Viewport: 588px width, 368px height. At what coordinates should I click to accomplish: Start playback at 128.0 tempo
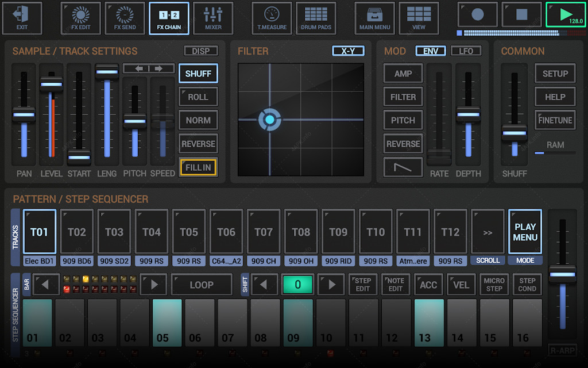(566, 14)
